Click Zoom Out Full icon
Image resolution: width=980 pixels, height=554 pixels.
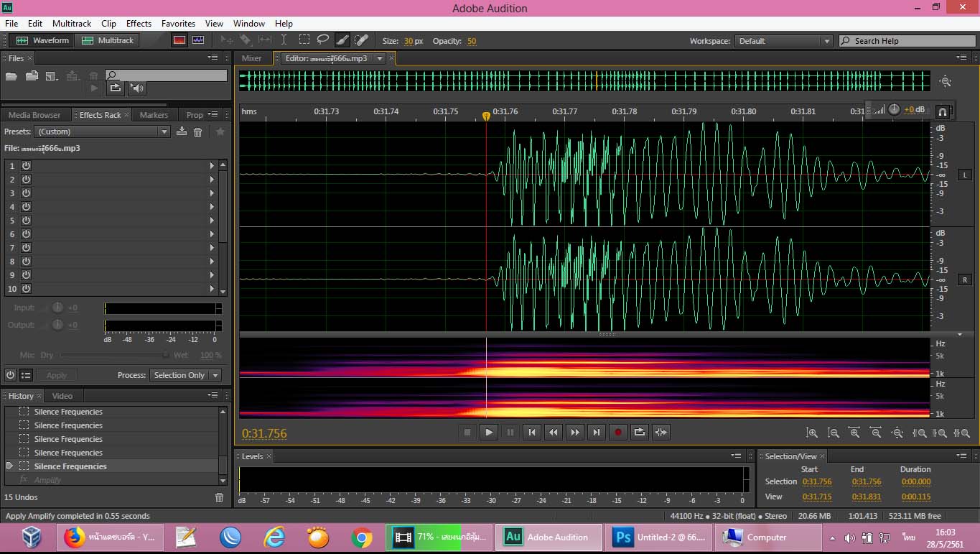point(897,433)
